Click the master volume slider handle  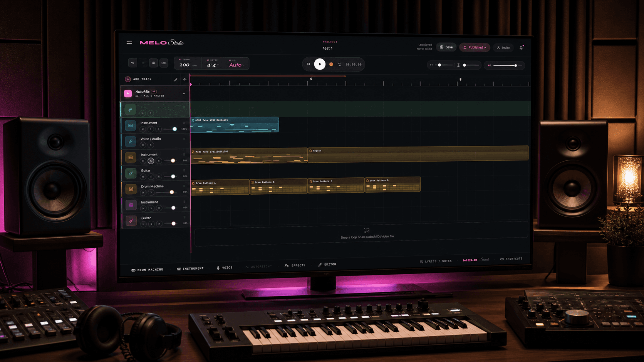click(516, 65)
